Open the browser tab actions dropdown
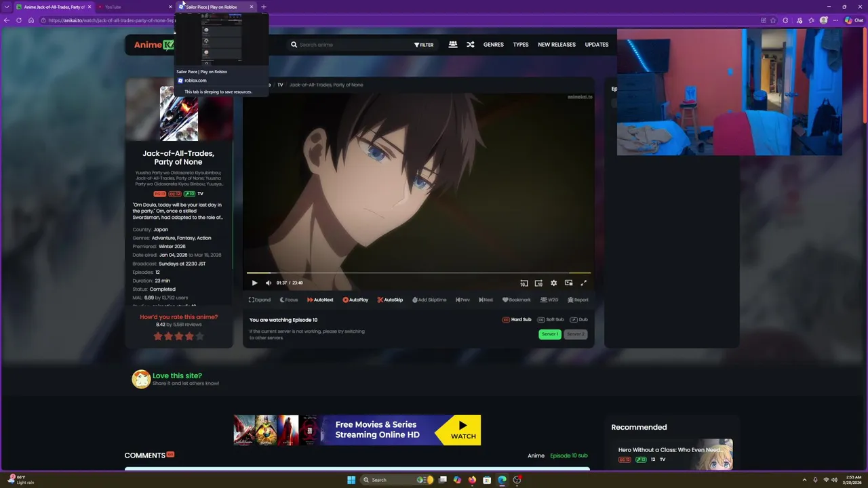The image size is (868, 488). coord(7,7)
